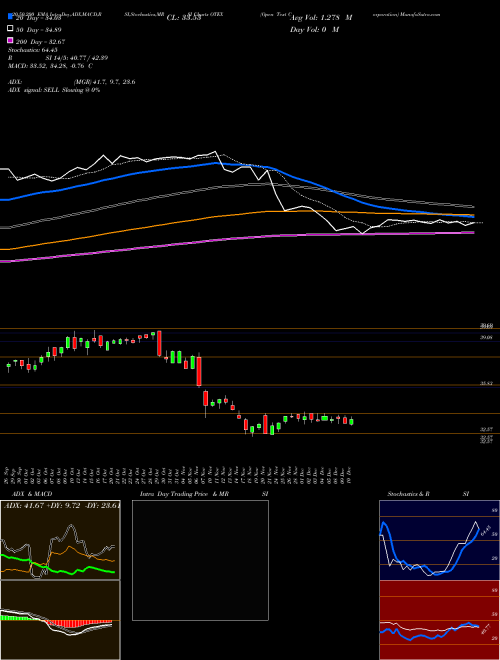The height and width of the screenshot is (660, 500).
Task: Click the white 50 Day legend swatch
Action: tap(10, 29)
